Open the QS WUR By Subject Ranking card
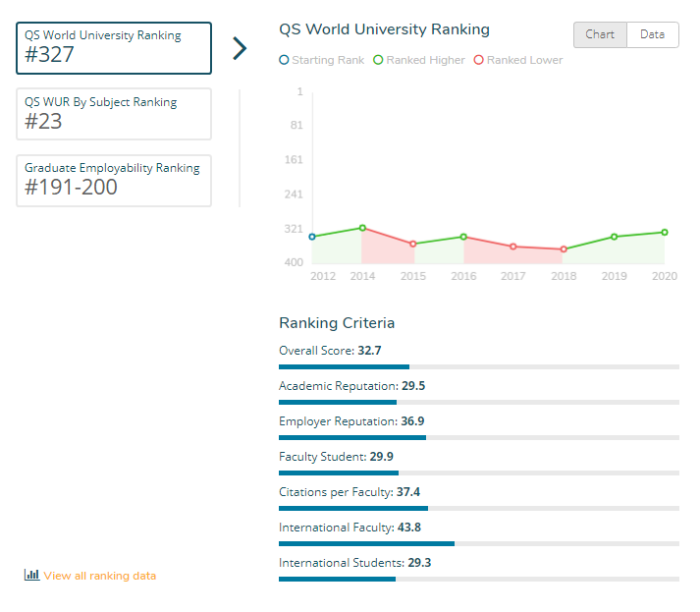Viewport: 700px width, 612px height. (x=114, y=114)
